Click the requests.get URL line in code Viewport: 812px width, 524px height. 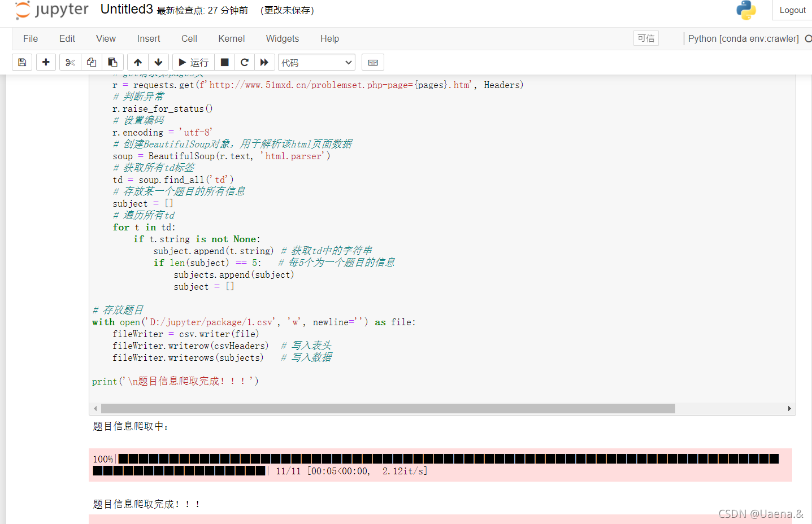[x=318, y=85]
